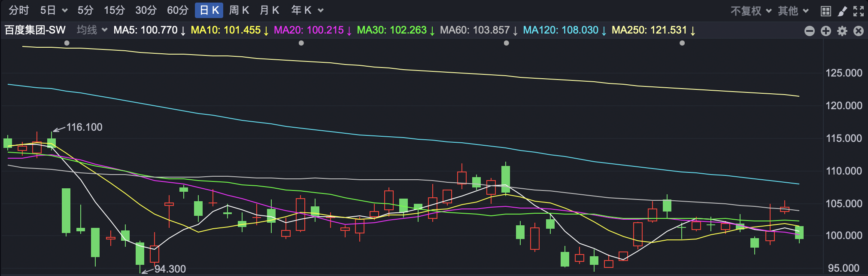Activate the brush drawing tool icon
This screenshot has width=868, height=276.
(842, 11)
